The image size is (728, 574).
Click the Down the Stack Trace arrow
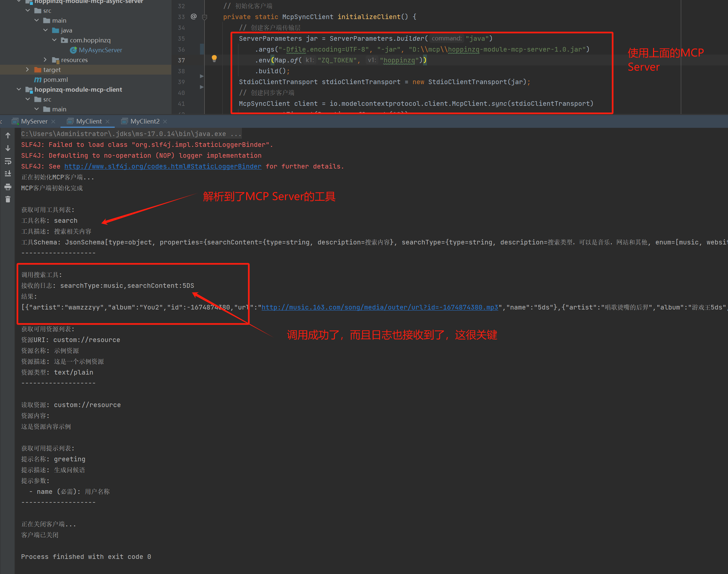[x=8, y=148]
